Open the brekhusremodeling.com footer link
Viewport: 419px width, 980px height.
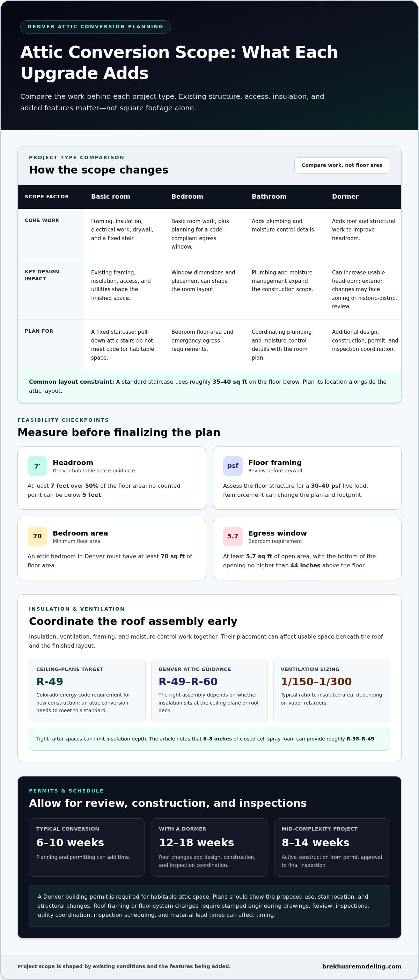click(x=361, y=966)
